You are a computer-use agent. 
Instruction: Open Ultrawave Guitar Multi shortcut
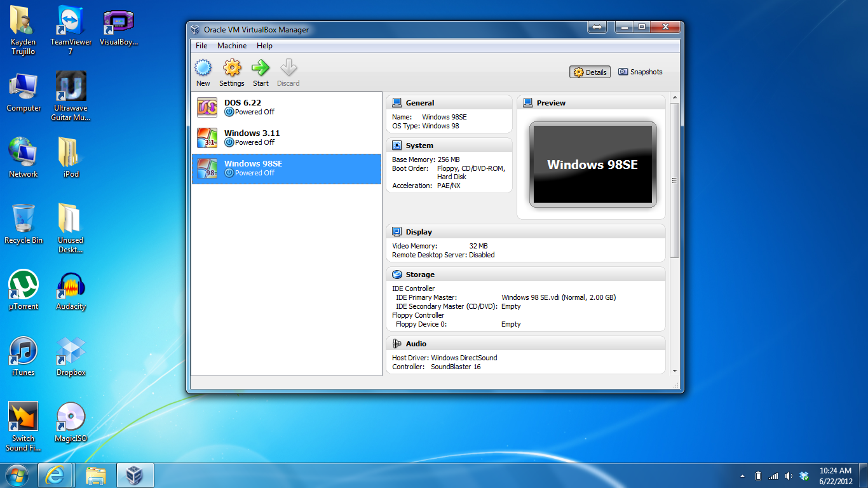(x=71, y=96)
